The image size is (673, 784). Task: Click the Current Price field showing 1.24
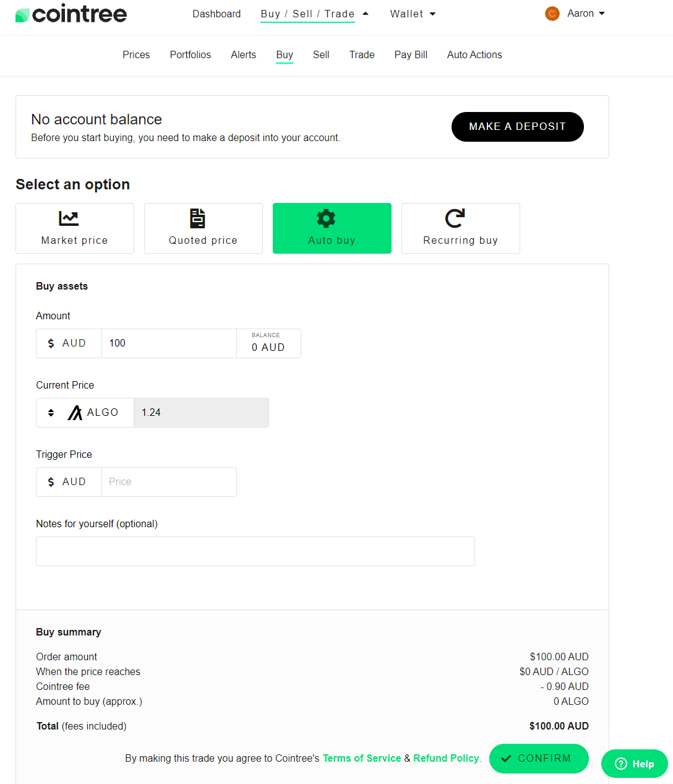click(x=201, y=413)
